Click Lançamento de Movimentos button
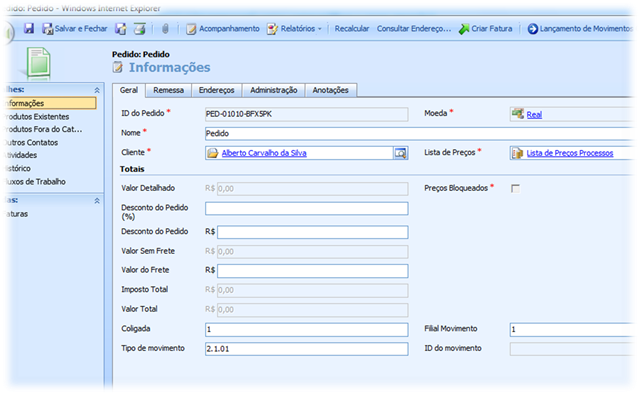Screen dimensions: 640x395 (580, 29)
